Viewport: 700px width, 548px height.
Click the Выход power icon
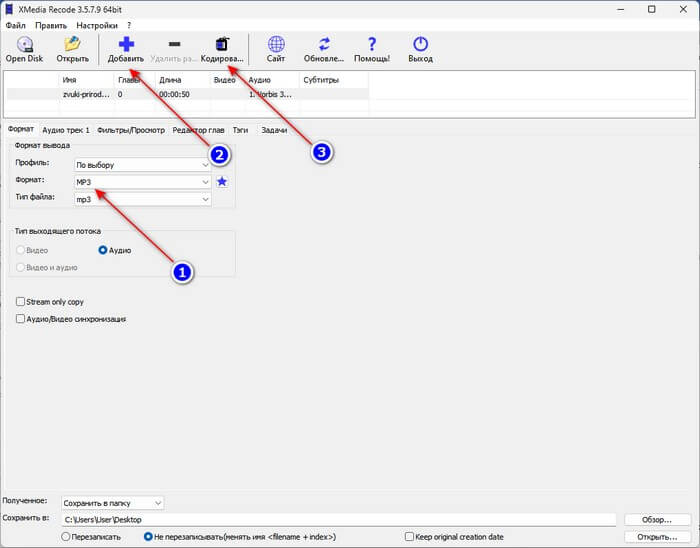pos(421,44)
